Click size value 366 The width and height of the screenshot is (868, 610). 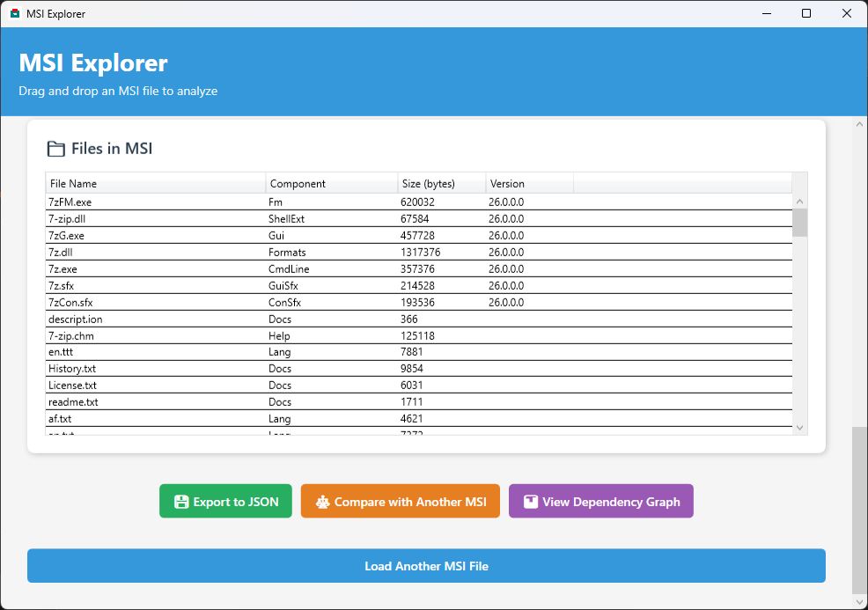(409, 319)
